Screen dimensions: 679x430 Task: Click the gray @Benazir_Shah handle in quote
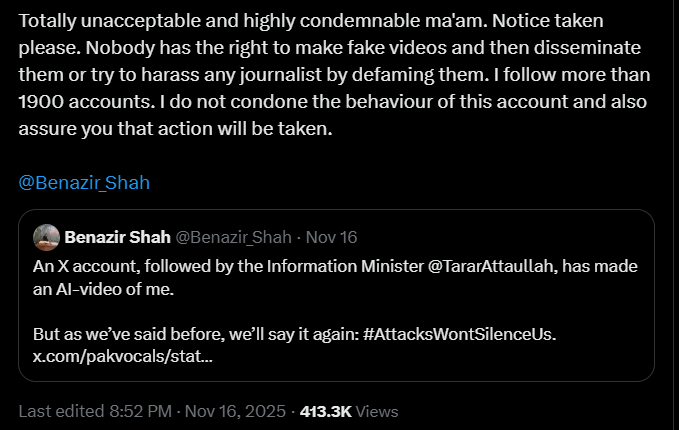click(234, 237)
